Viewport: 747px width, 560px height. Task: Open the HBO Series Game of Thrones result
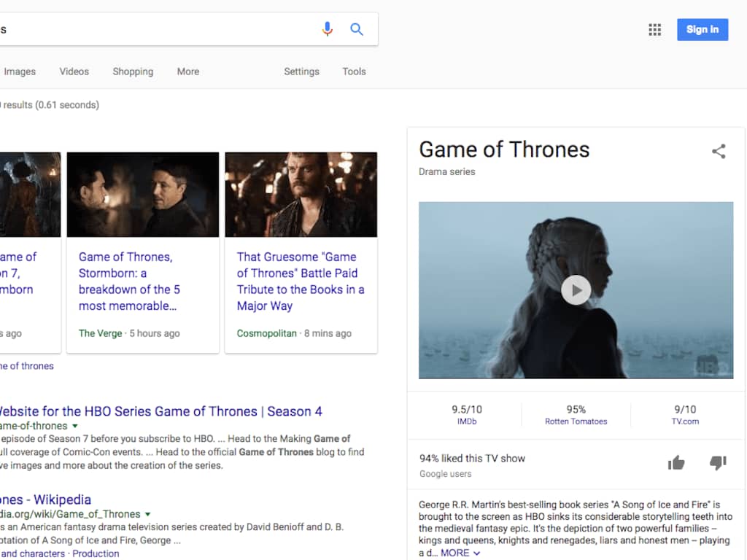[x=160, y=411]
